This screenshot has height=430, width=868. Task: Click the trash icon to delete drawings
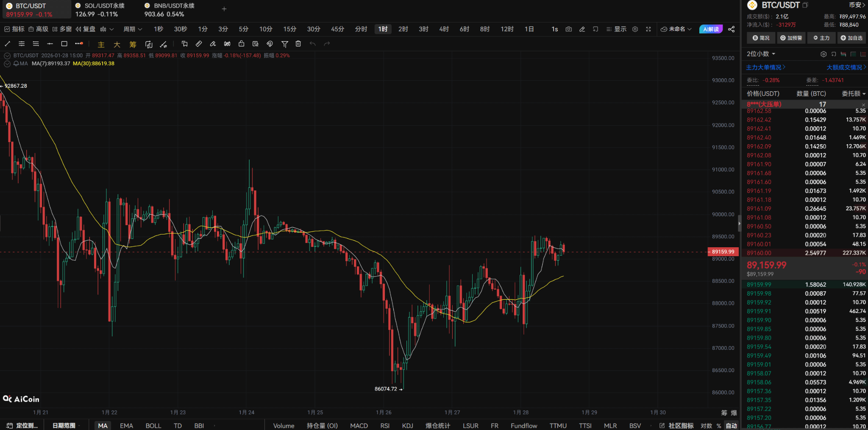(298, 44)
